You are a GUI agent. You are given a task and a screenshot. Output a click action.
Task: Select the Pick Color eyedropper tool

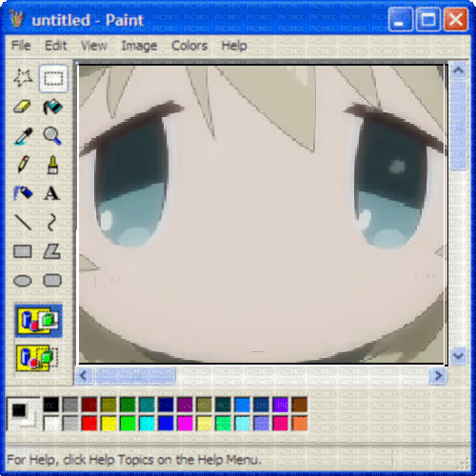(x=23, y=136)
